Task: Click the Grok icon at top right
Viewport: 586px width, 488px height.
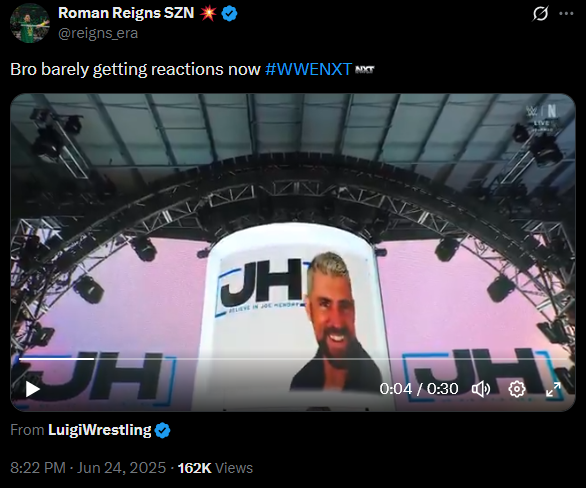Action: [540, 14]
